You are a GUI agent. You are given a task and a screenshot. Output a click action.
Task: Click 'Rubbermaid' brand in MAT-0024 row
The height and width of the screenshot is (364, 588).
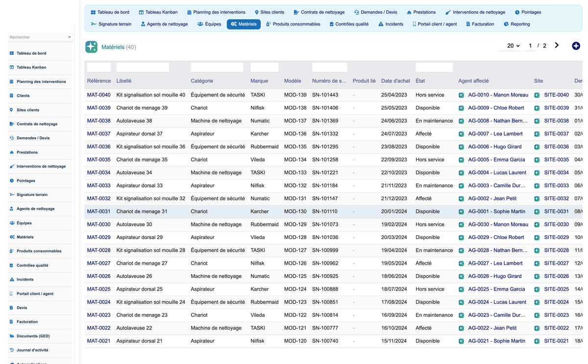pos(265,302)
